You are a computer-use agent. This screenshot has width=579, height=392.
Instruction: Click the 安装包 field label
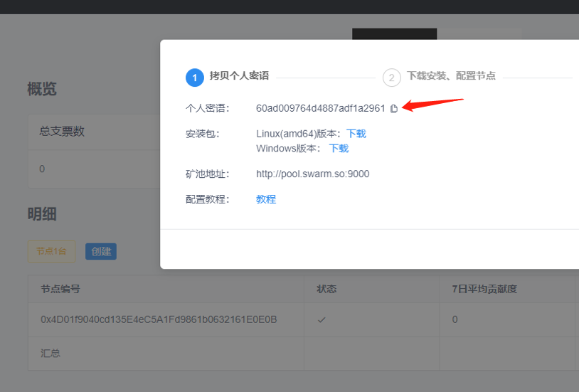(x=202, y=134)
